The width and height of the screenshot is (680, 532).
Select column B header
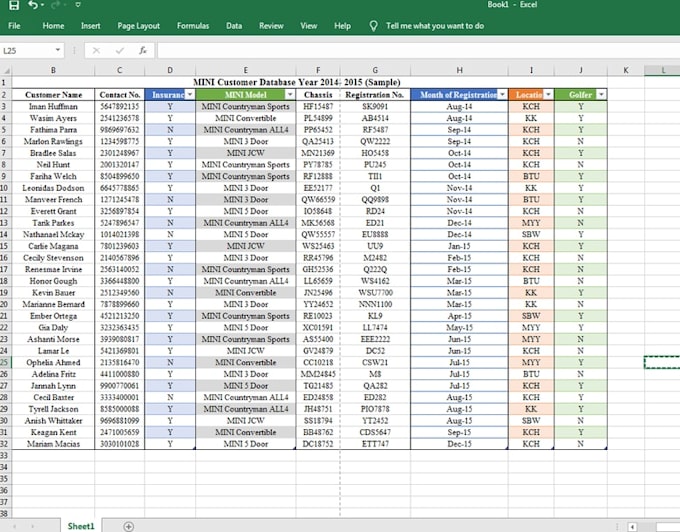53,70
